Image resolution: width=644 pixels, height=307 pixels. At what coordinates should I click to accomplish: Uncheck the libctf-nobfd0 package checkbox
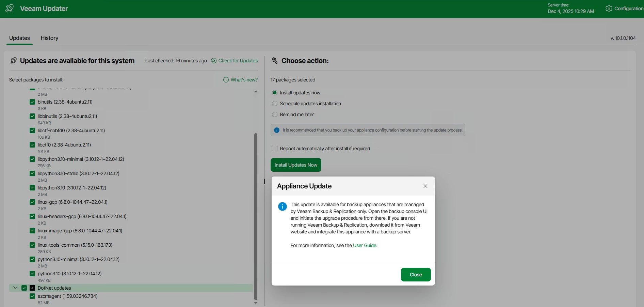(x=32, y=131)
